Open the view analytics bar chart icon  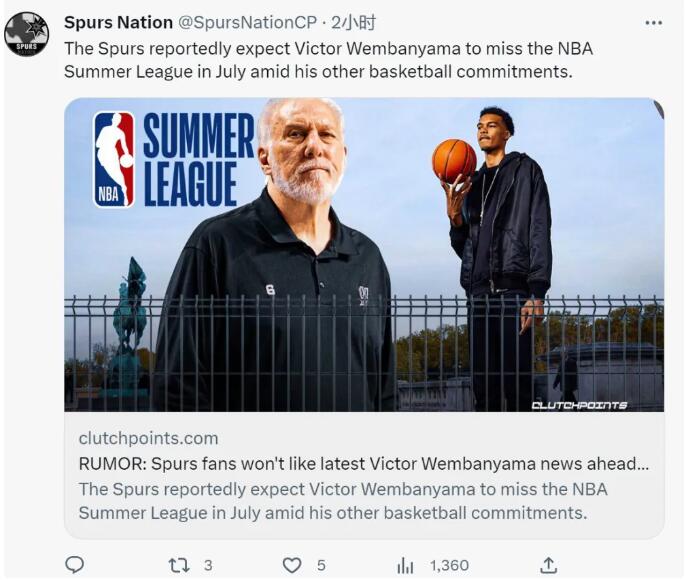pyautogui.click(x=405, y=566)
